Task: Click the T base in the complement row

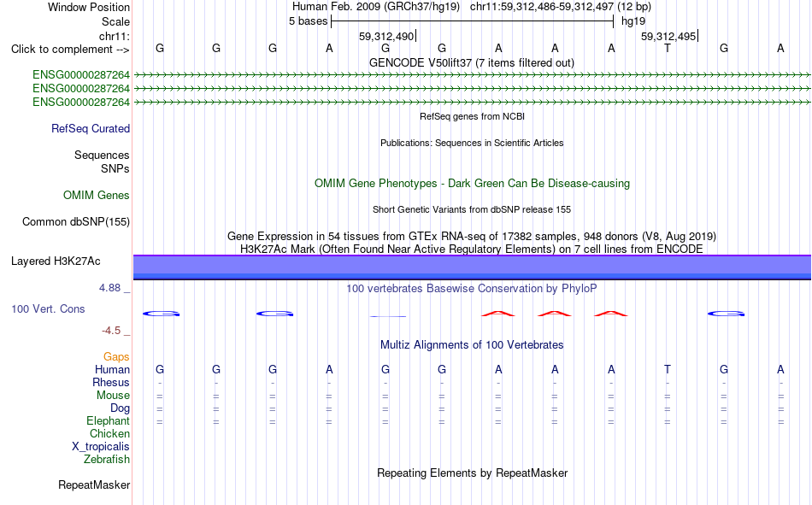Action: (x=668, y=49)
